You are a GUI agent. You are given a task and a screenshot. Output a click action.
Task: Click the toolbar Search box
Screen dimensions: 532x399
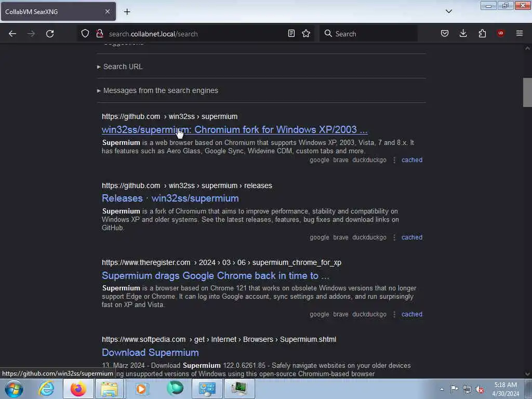point(368,34)
